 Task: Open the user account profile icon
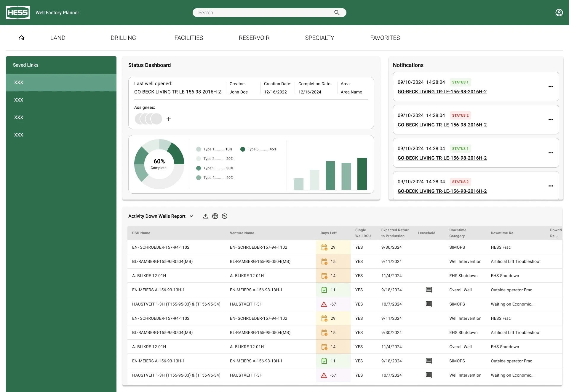559,12
